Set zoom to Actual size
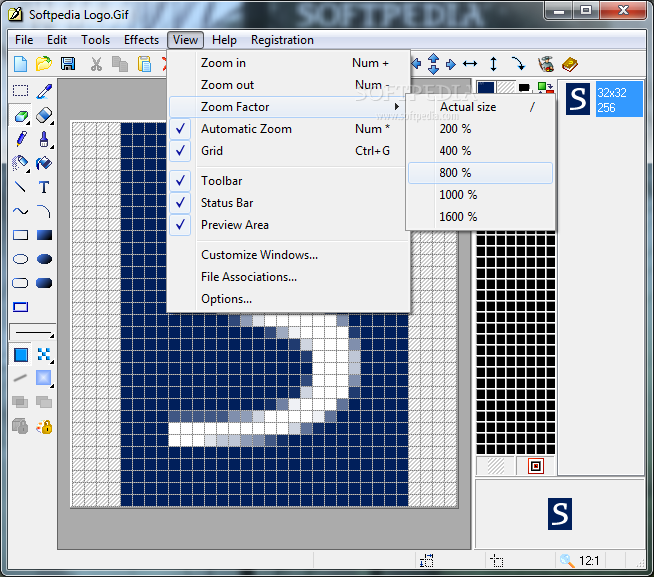654x577 pixels. (x=480, y=107)
